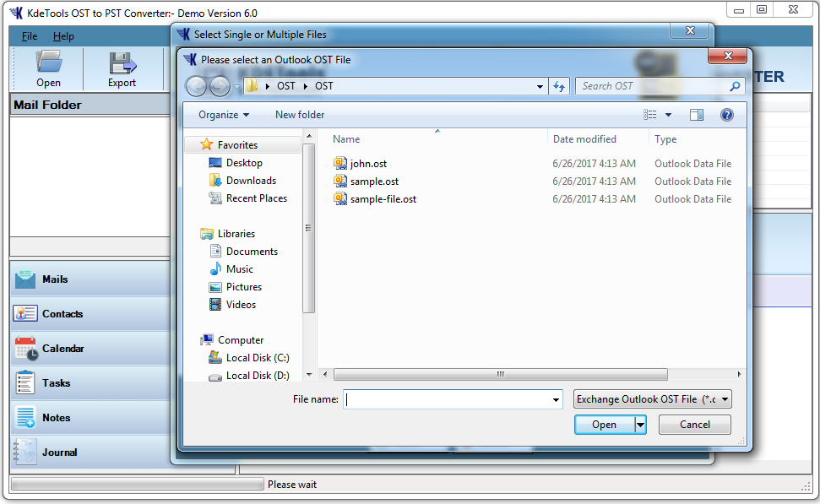This screenshot has height=504, width=820.
Task: Open the File menu
Action: (30, 36)
